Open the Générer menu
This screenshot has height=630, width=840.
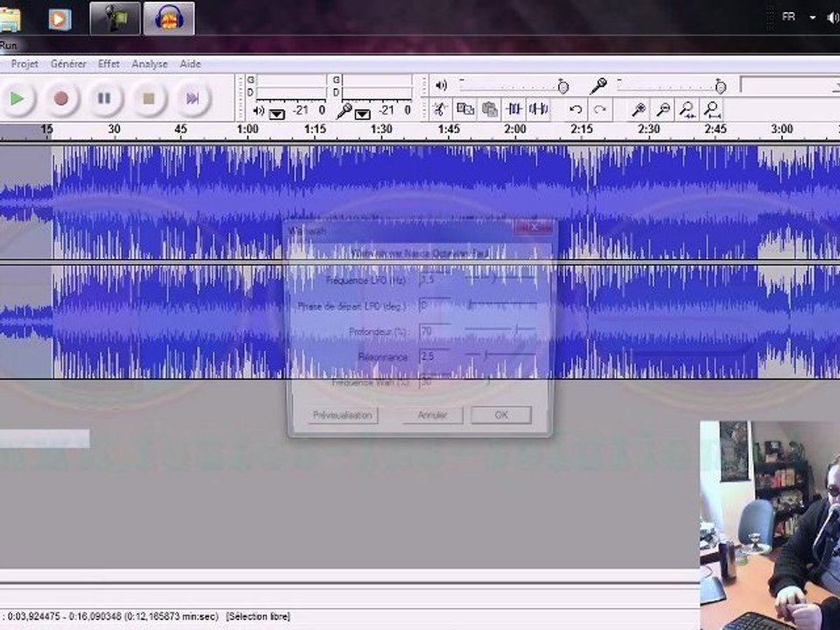(68, 64)
